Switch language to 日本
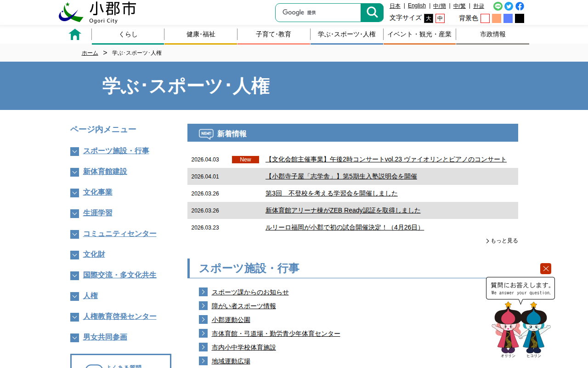 coord(395,6)
